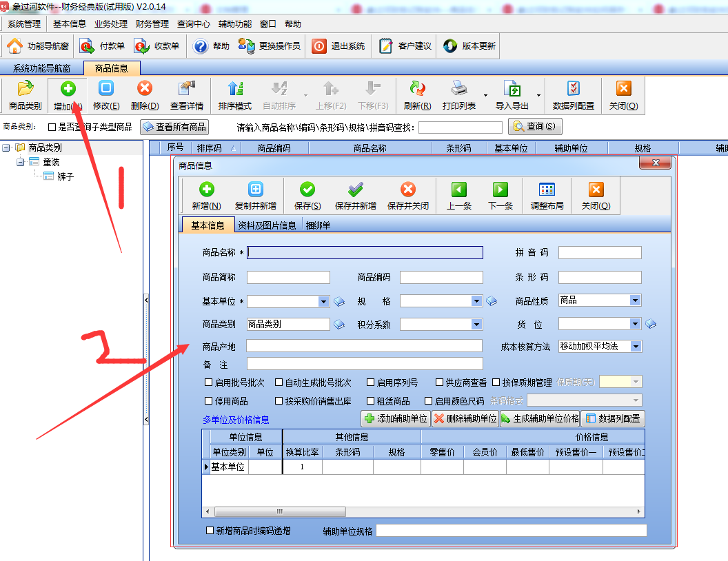
Task: Click the 商品产地 input field
Action: pos(365,346)
